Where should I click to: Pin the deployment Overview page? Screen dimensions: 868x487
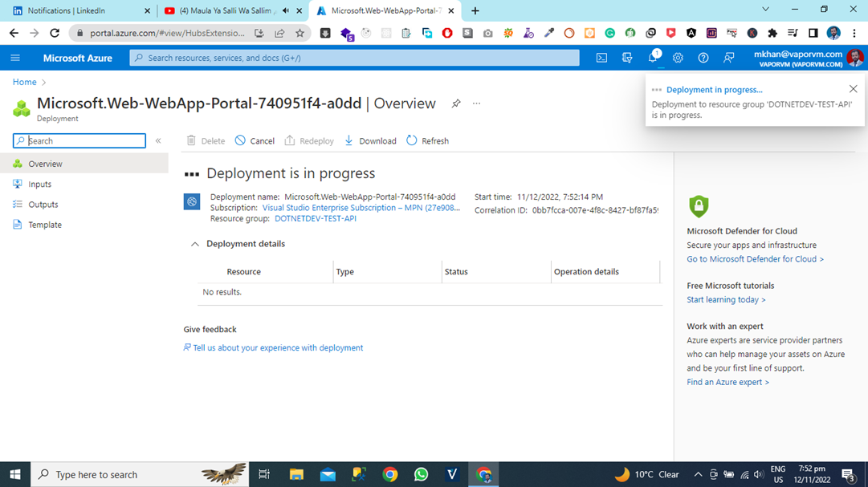(x=455, y=103)
